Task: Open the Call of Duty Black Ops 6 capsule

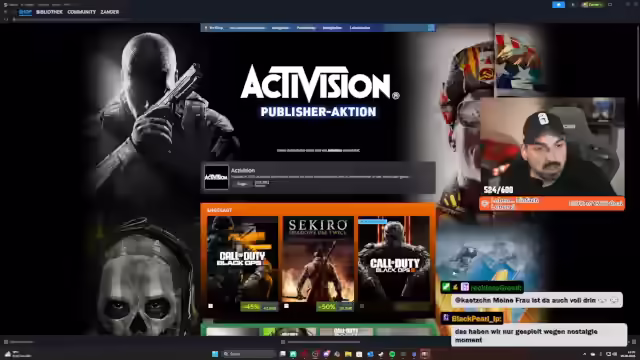Action: coord(242,259)
